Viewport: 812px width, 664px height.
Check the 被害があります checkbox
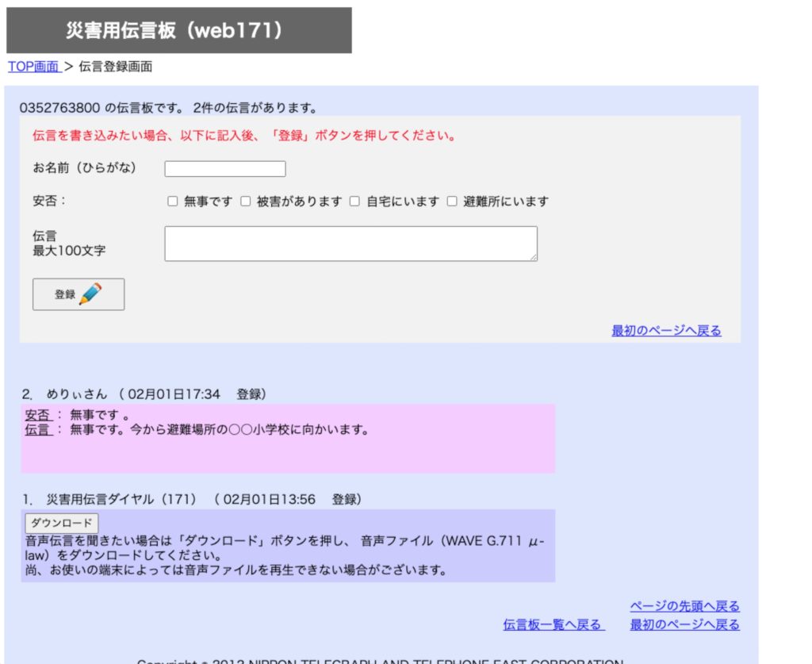coord(246,201)
